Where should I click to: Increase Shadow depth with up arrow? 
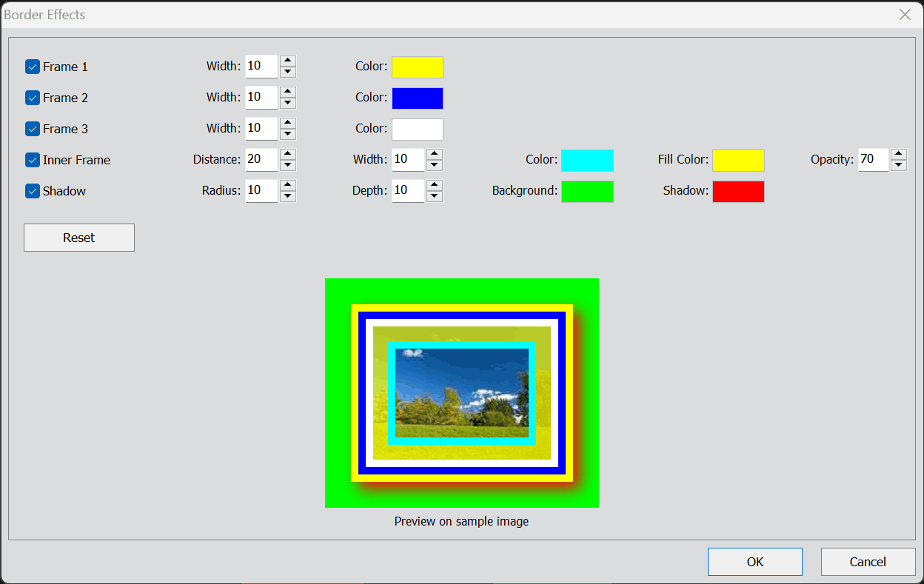point(435,185)
